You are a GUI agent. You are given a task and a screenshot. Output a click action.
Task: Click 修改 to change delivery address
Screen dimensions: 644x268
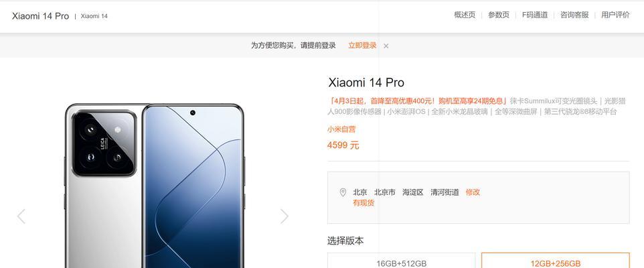473,192
